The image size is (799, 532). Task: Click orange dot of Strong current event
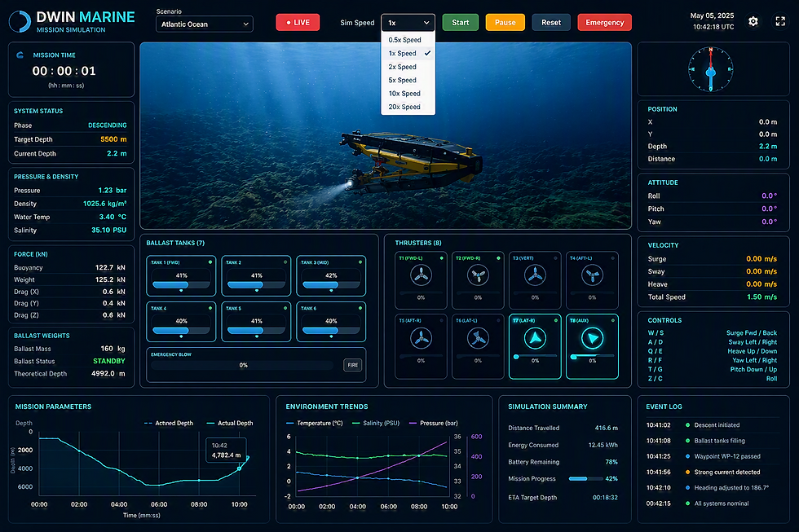tap(687, 472)
